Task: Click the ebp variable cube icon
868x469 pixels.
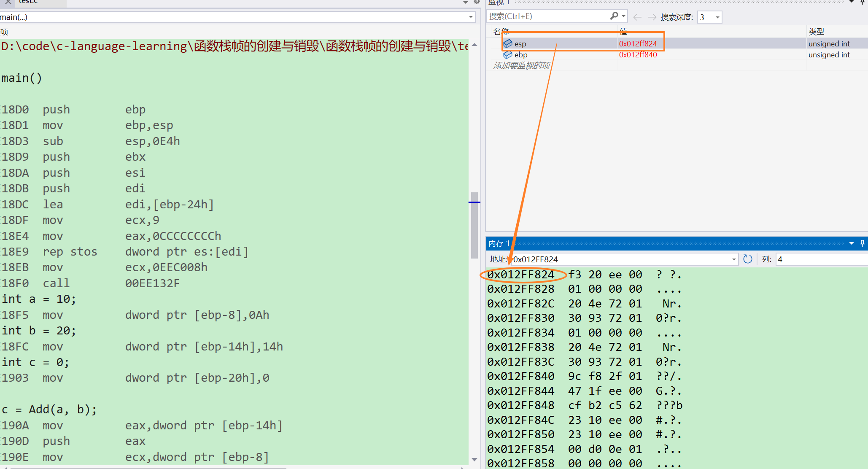Action: [x=508, y=55]
